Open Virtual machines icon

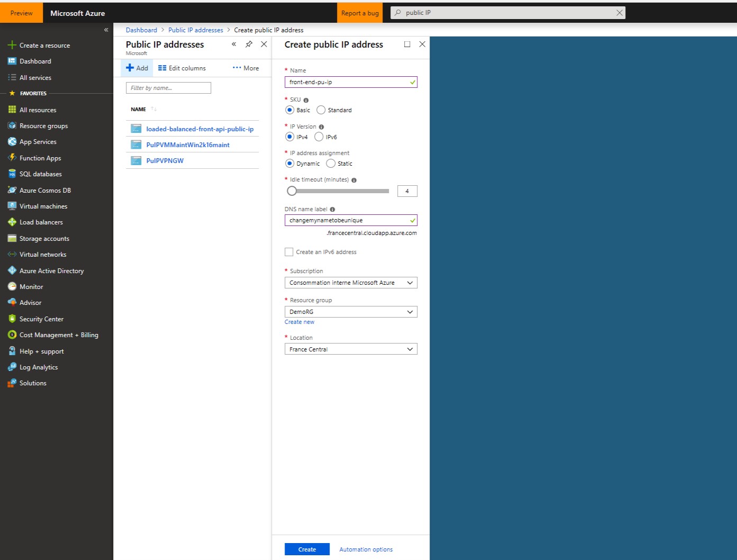[x=12, y=206]
